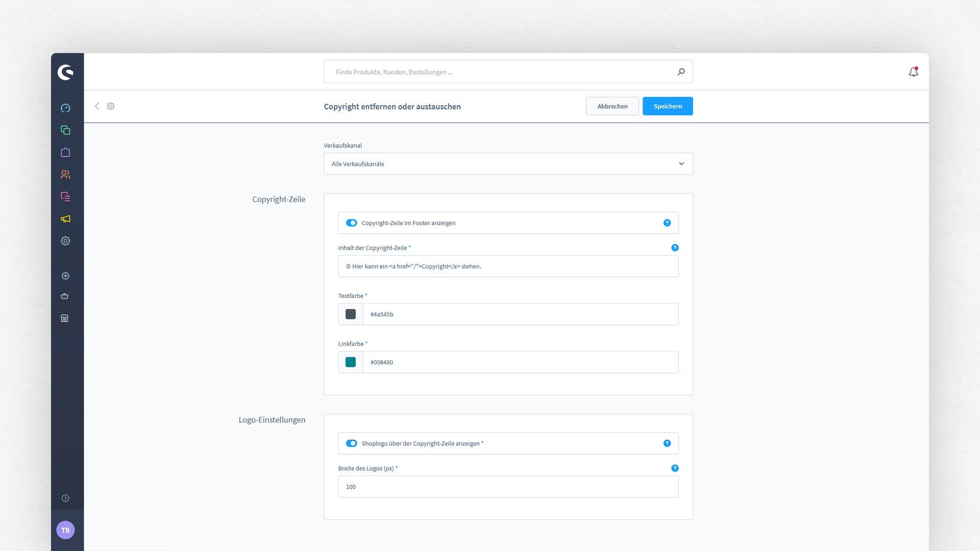Open the Customers people icon
This screenshot has height=551, width=980.
[x=65, y=174]
